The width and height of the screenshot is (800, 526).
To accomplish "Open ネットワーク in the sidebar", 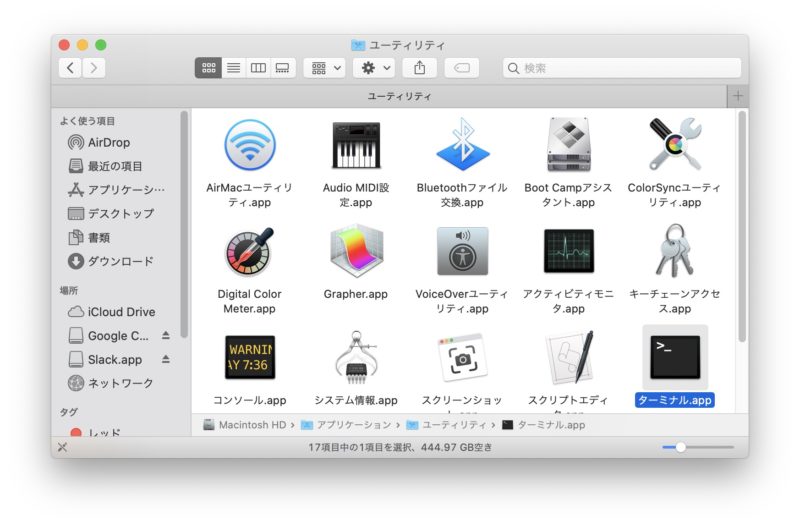I will (110, 383).
